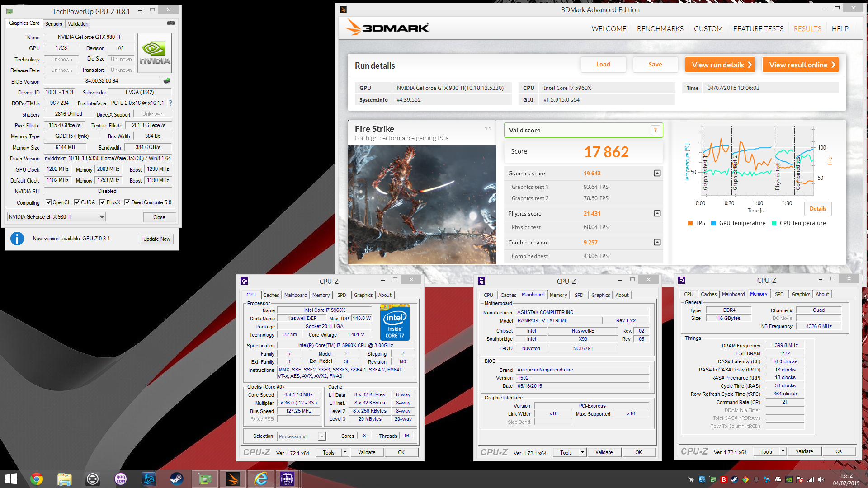The height and width of the screenshot is (488, 868).
Task: Click the orange FPS legend swatch
Action: click(x=690, y=223)
